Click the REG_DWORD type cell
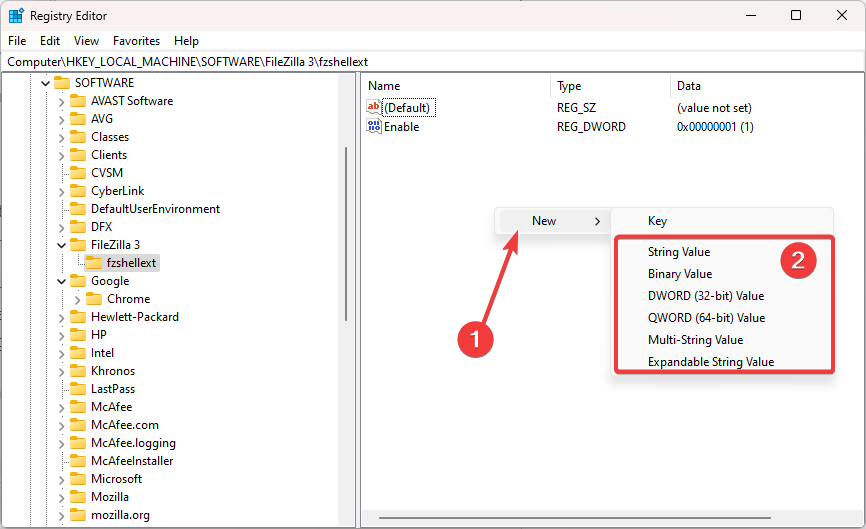 [x=591, y=127]
